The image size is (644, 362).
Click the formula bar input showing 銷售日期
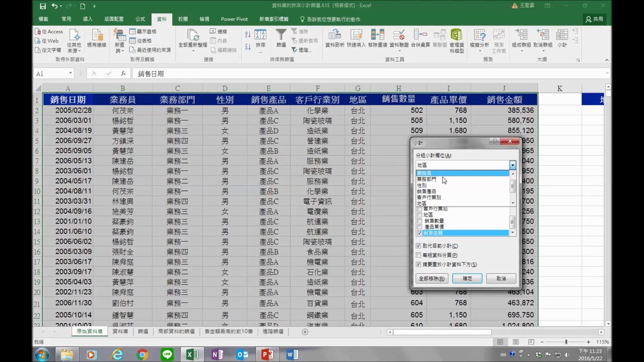[x=371, y=73]
